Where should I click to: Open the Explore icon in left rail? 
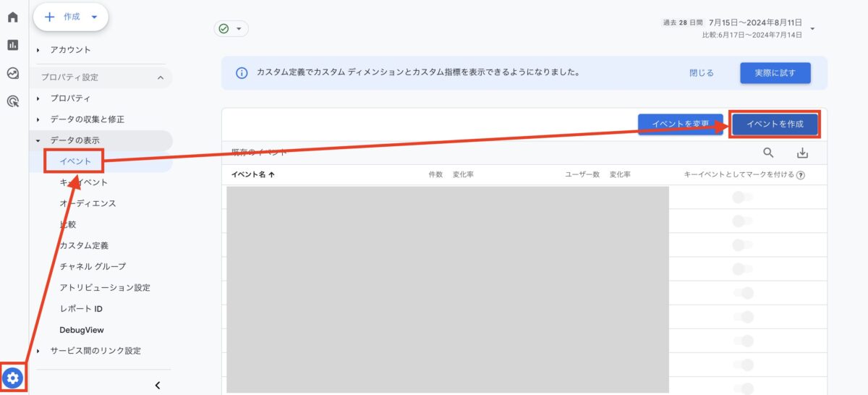tap(13, 73)
